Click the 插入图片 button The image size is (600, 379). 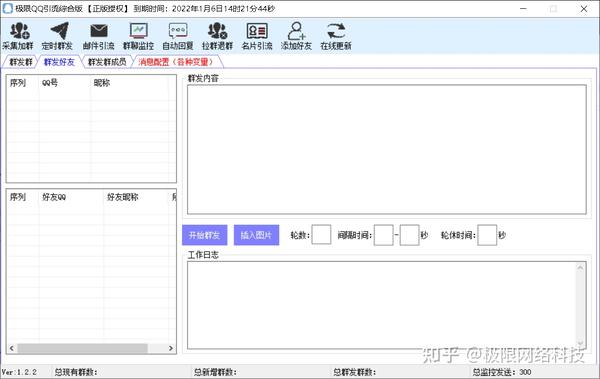tap(256, 235)
